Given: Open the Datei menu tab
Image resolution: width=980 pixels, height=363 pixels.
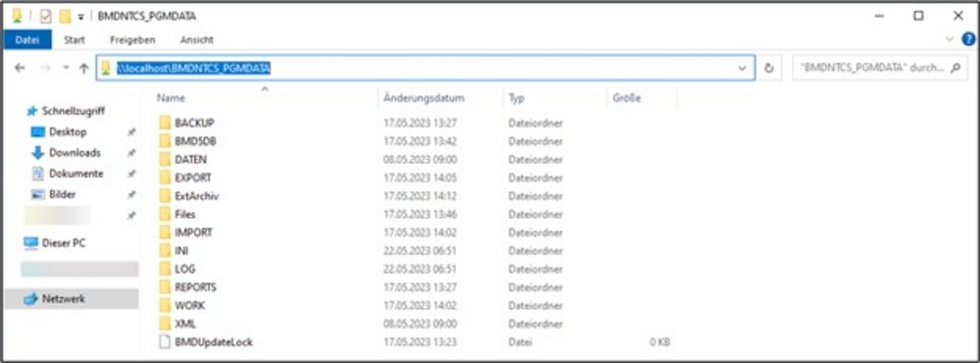Looking at the screenshot, I should click(26, 39).
